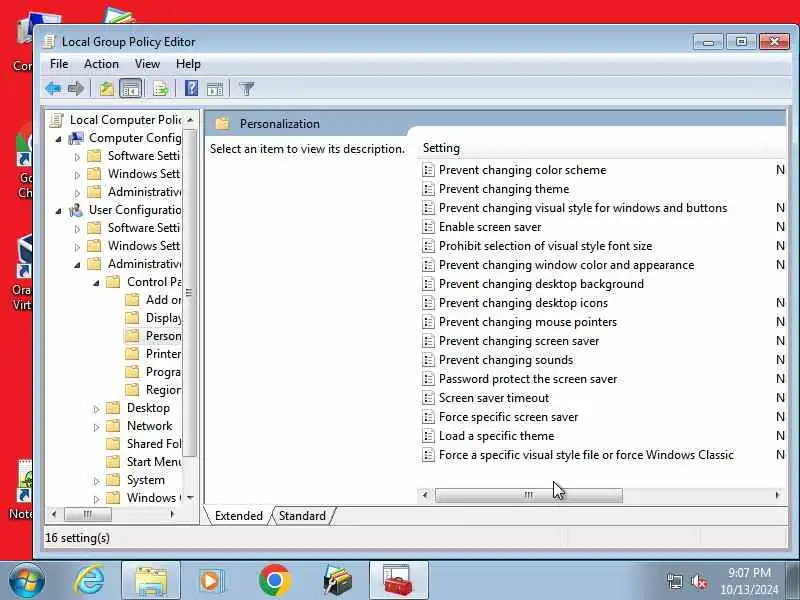Open Help via the blue question mark icon
This screenshot has width=800, height=600.
coord(191,88)
